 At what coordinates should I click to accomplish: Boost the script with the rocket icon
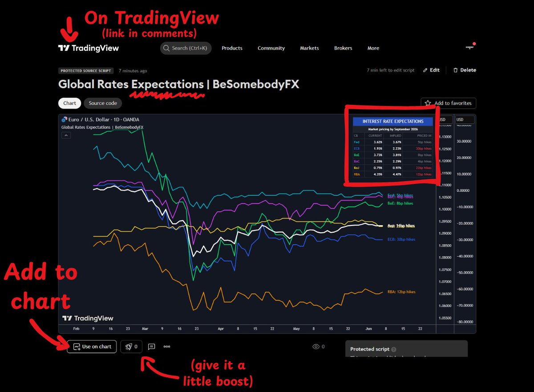pyautogui.click(x=129, y=347)
